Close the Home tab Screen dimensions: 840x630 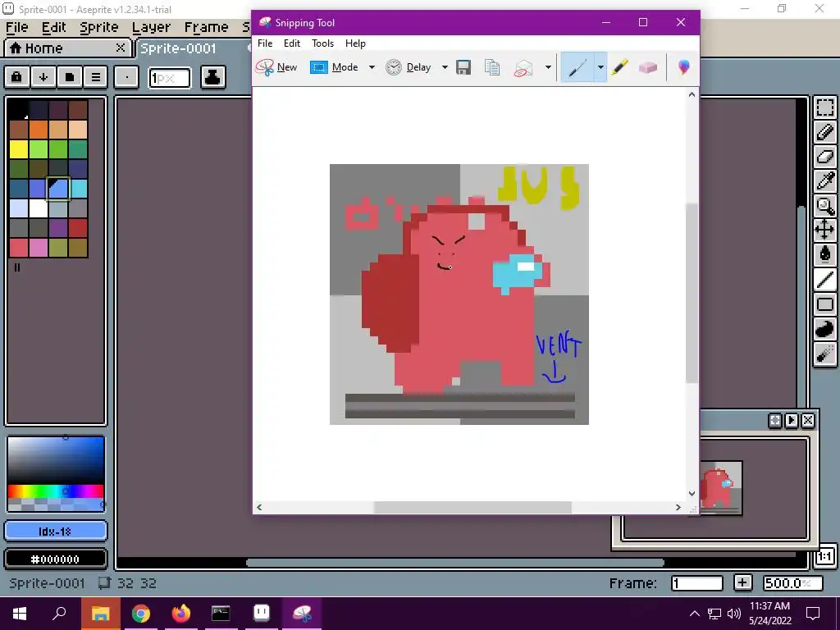tap(121, 48)
